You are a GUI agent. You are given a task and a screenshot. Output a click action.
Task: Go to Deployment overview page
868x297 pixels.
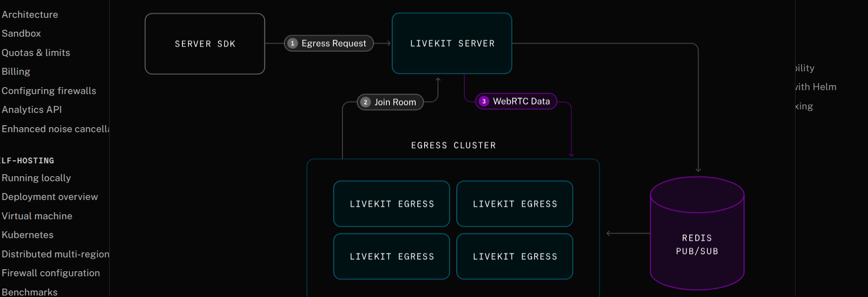tap(50, 197)
